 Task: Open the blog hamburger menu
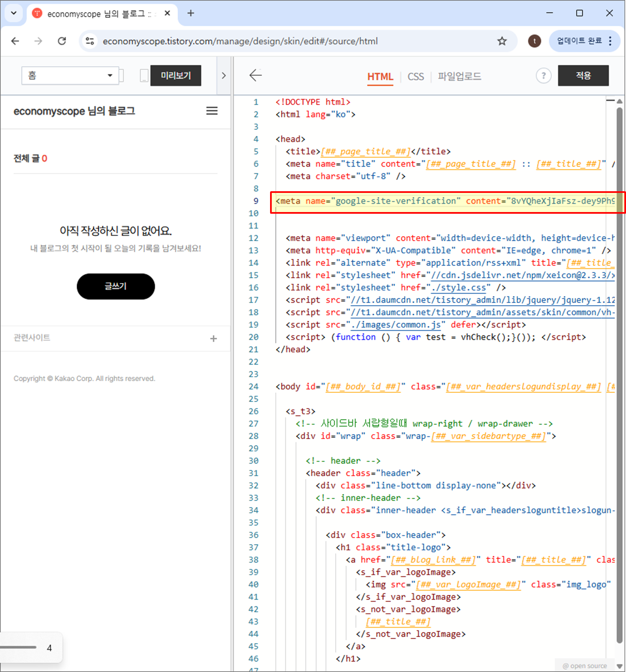coord(212,111)
